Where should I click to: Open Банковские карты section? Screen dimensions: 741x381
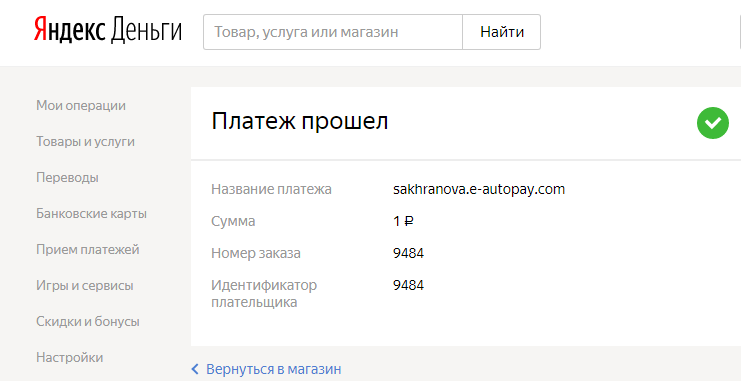pos(92,214)
